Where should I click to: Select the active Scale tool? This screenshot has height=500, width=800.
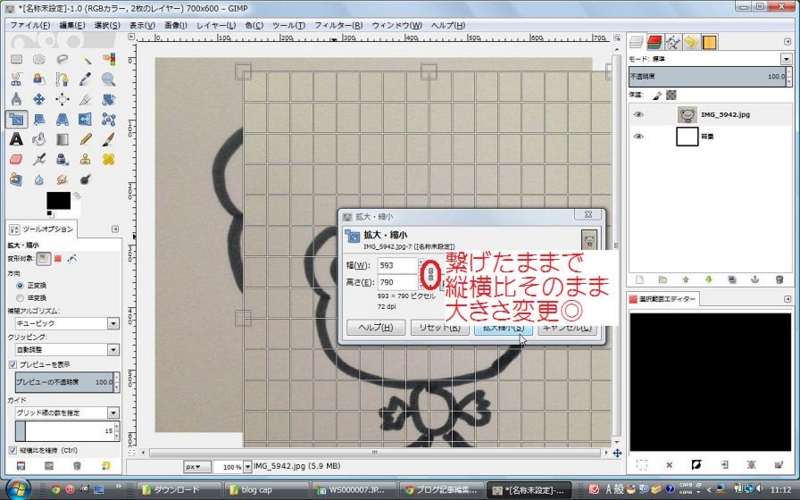click(16, 119)
